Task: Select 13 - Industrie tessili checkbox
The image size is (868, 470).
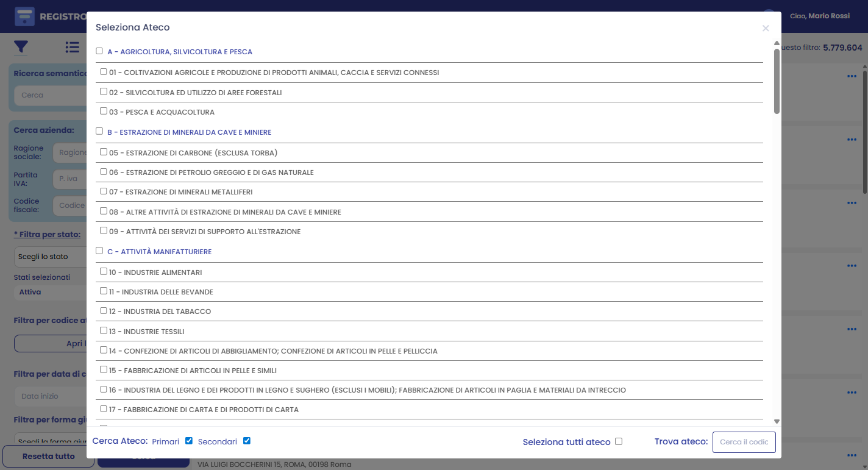Action: [x=104, y=331]
